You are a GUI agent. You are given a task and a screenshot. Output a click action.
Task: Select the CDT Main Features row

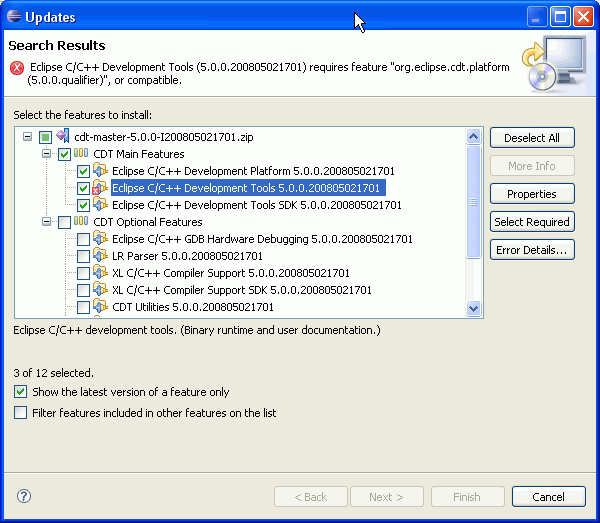pos(139,154)
